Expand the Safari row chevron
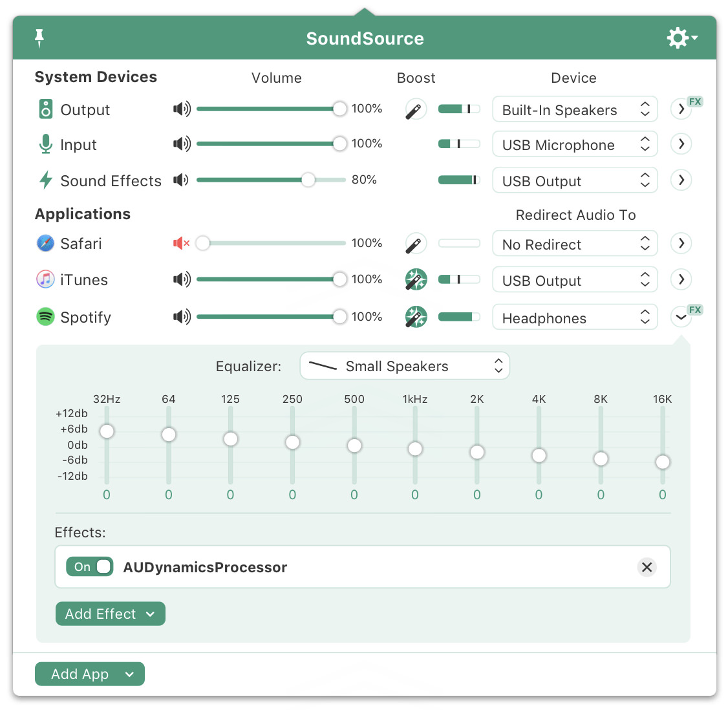Image resolution: width=728 pixels, height=710 pixels. click(x=681, y=243)
